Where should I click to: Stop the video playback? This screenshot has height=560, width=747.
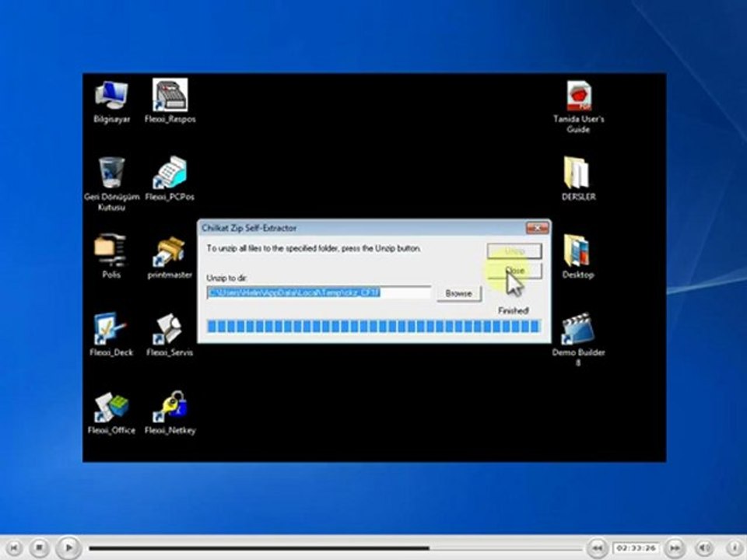pyautogui.click(x=40, y=548)
